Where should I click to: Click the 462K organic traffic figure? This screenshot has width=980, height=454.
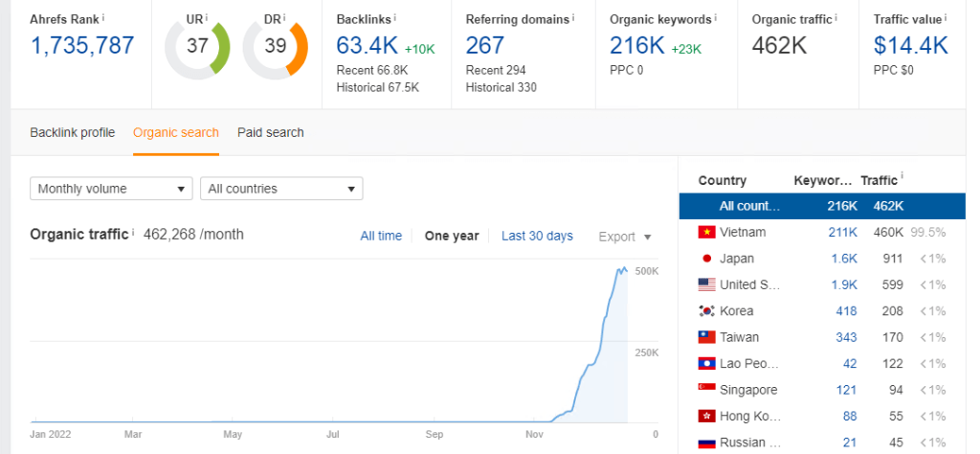pos(779,46)
